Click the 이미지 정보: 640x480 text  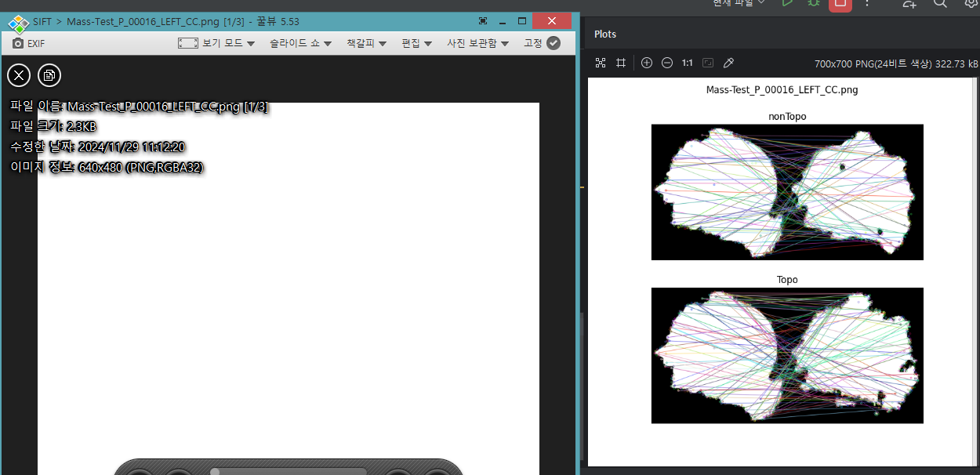(x=107, y=167)
